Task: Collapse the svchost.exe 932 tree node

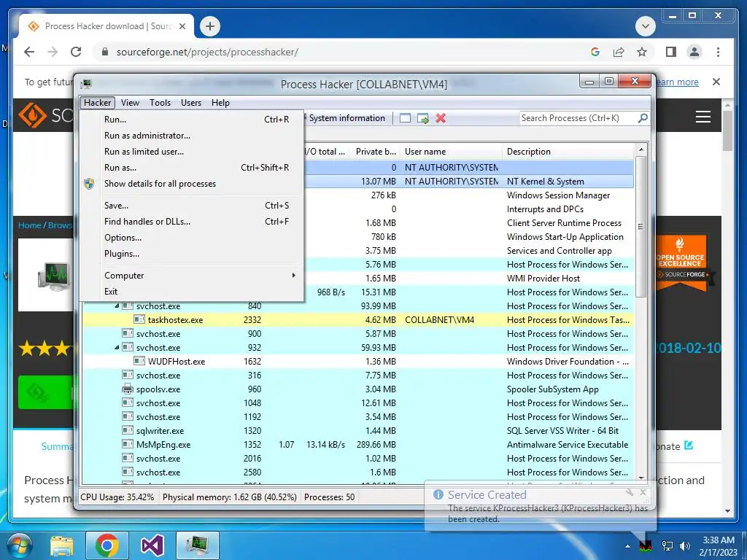Action: [x=117, y=347]
